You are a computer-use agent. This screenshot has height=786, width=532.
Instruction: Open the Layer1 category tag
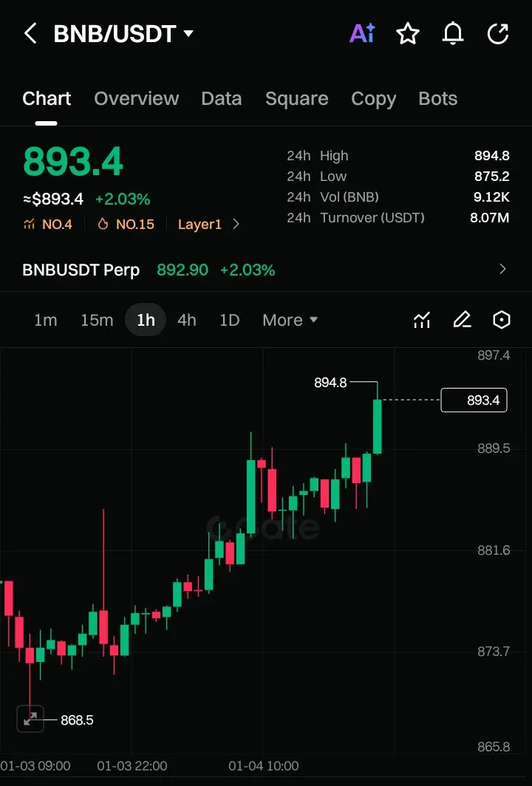tap(199, 224)
